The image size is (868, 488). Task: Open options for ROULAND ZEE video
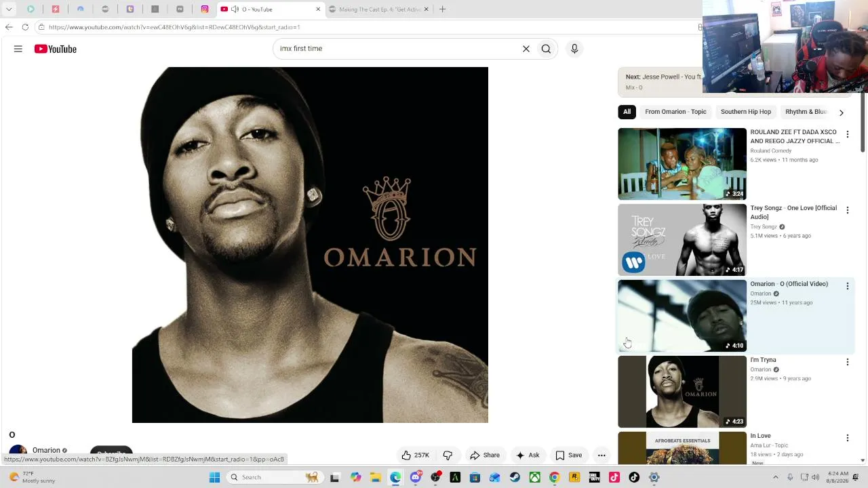847,135
